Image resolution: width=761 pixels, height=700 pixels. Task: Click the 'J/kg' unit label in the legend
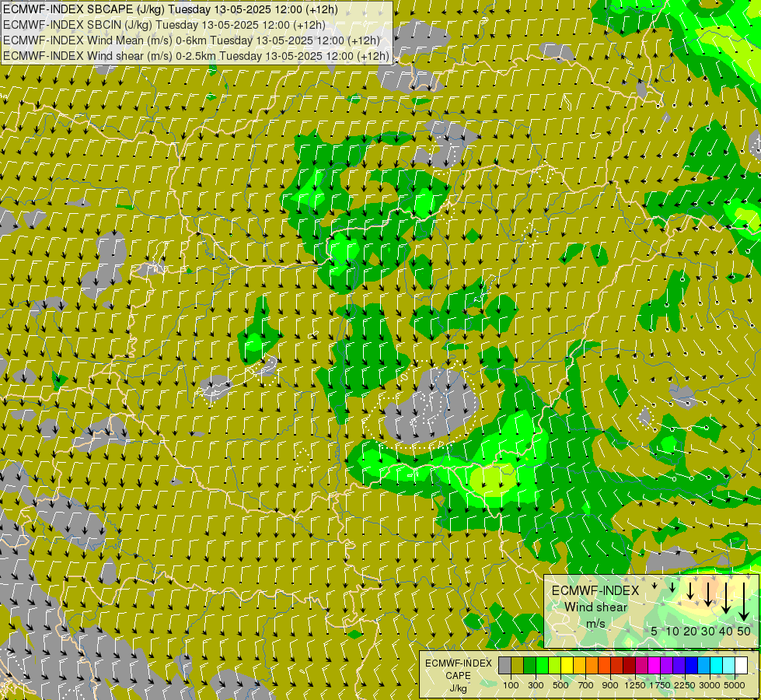[x=458, y=688]
